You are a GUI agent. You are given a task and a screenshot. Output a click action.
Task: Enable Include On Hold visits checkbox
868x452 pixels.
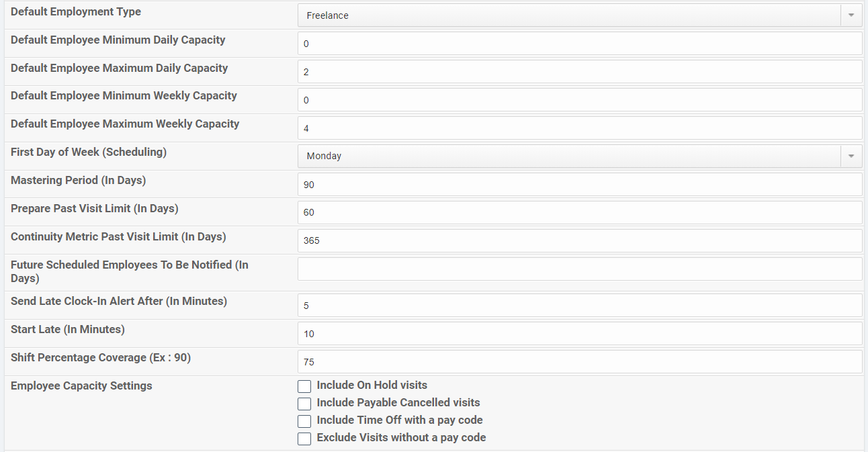(304, 386)
